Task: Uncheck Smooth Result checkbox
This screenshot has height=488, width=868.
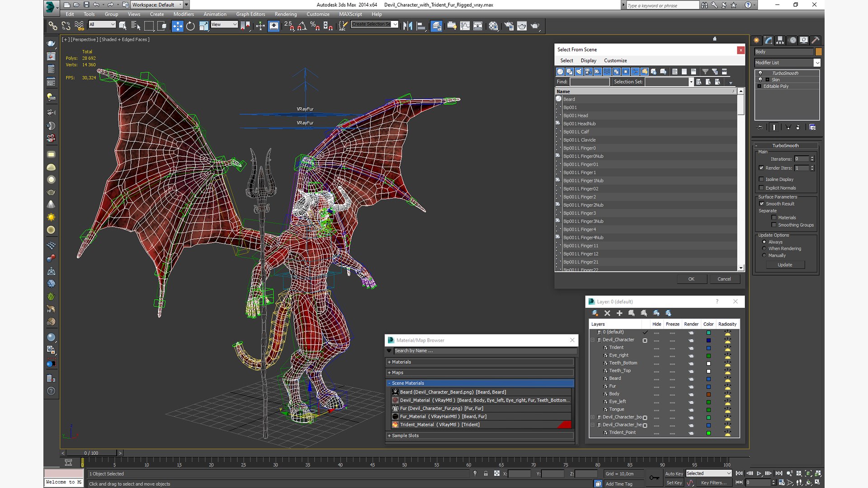Action: [762, 204]
